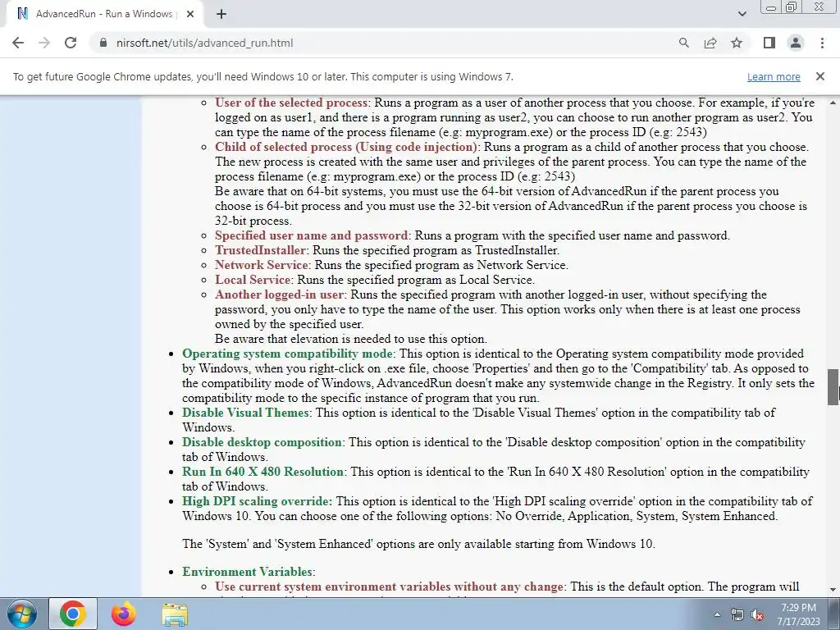Click the muted volume tray icon
Image resolution: width=840 pixels, height=630 pixels.
click(x=757, y=615)
